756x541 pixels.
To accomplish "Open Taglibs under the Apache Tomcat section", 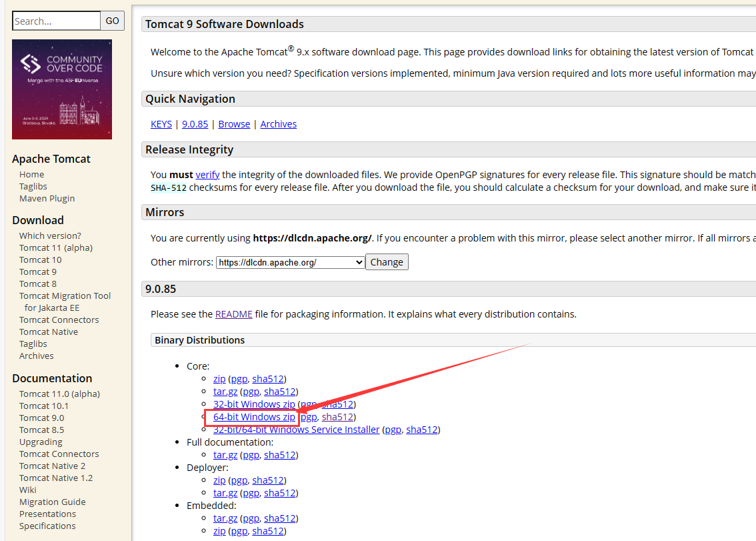I will 33,186.
